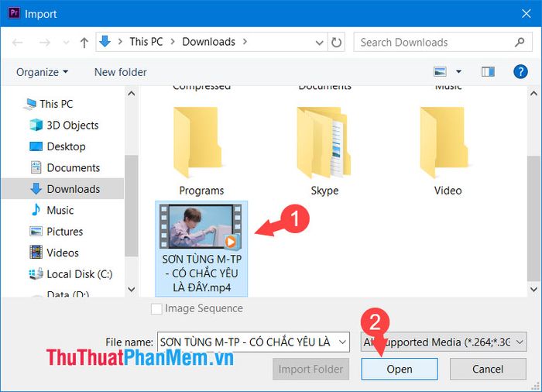This screenshot has height=392, width=542.
Task: Click the 3D Objects cube icon
Action: 36,125
